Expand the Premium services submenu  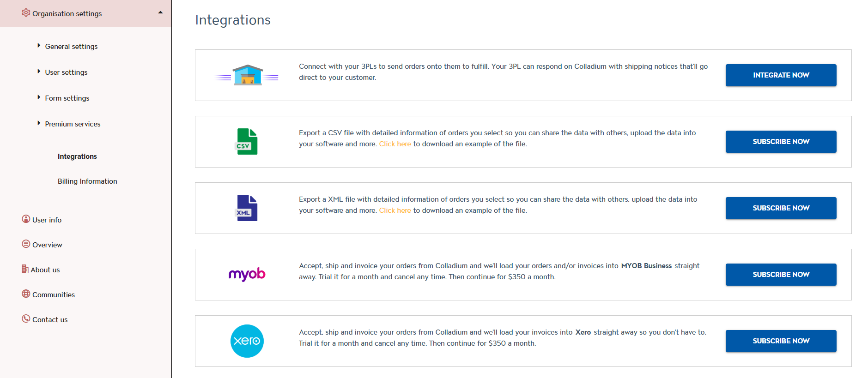tap(39, 123)
